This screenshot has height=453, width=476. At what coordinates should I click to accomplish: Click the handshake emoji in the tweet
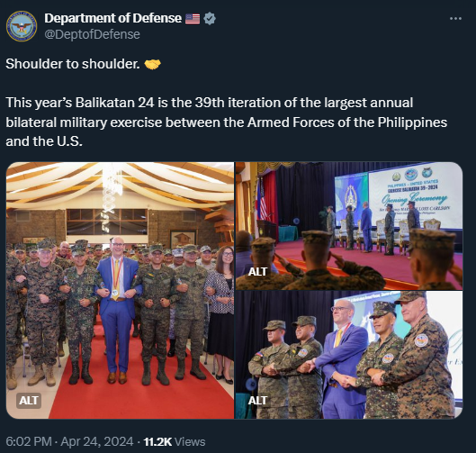152,64
